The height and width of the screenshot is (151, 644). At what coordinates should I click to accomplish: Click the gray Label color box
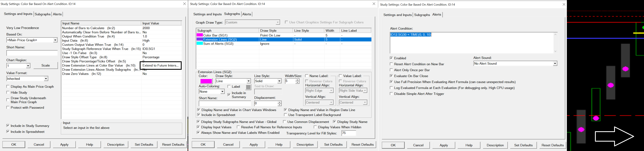click(x=248, y=87)
